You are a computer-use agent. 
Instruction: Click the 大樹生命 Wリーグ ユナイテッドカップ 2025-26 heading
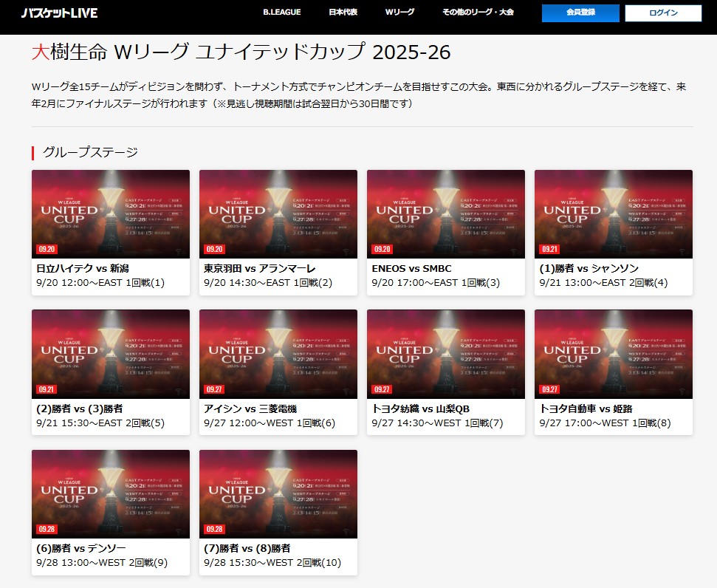tap(241, 52)
